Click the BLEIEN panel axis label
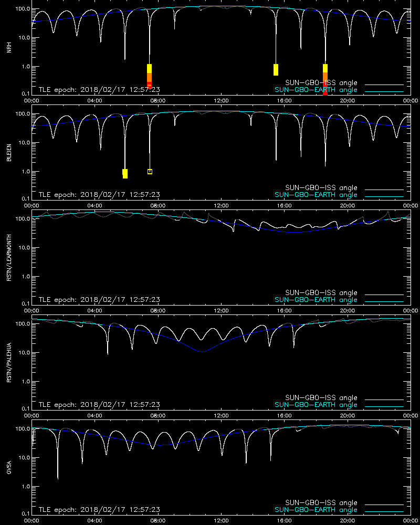Viewport: 420px width, 525px height. 9,153
